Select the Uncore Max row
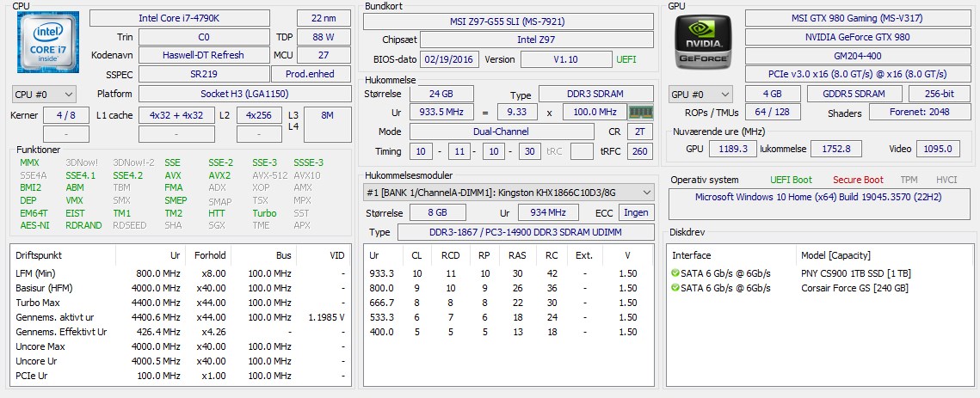 coord(180,346)
